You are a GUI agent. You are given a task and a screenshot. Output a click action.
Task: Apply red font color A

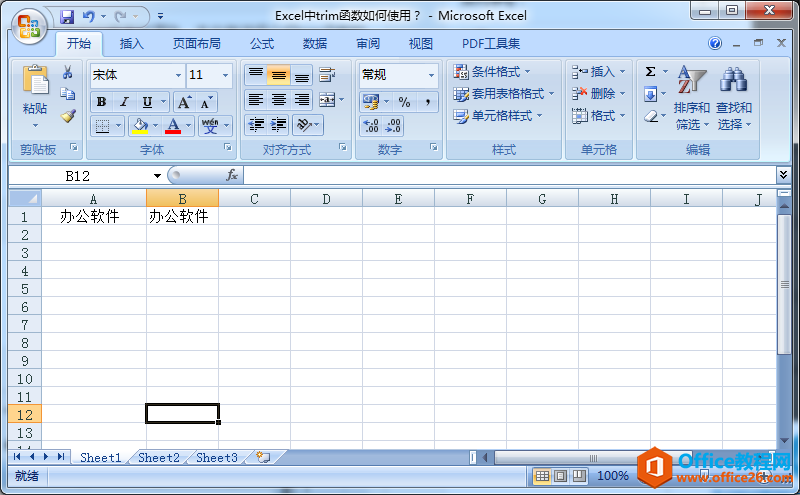pyautogui.click(x=173, y=126)
